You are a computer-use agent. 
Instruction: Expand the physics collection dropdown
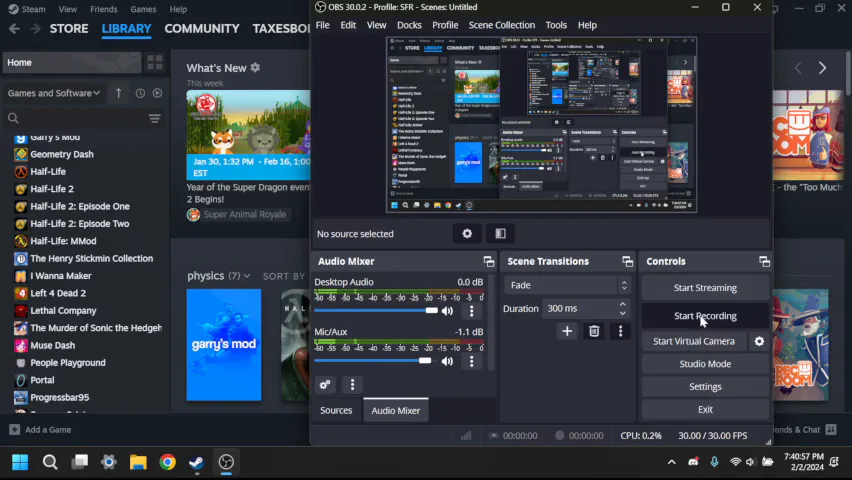tap(247, 276)
